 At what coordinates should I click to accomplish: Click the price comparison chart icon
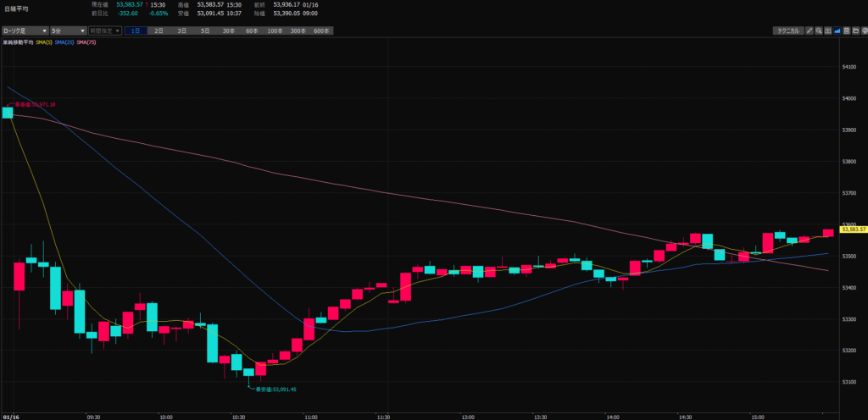pyautogui.click(x=827, y=30)
